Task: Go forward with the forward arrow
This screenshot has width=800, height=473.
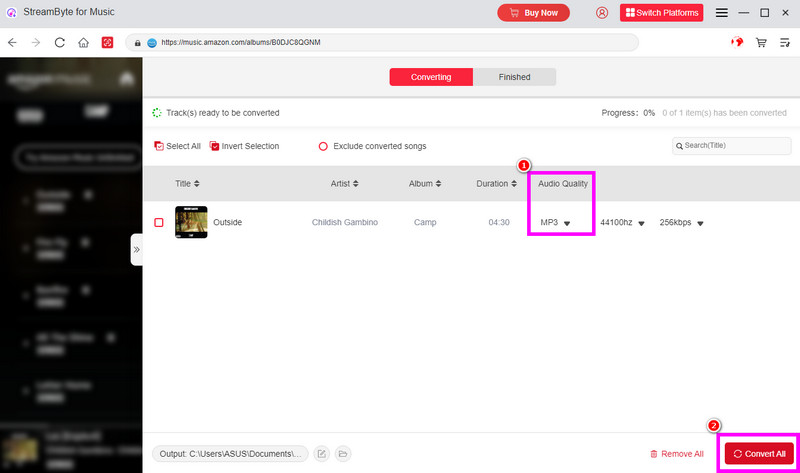Action: point(36,42)
